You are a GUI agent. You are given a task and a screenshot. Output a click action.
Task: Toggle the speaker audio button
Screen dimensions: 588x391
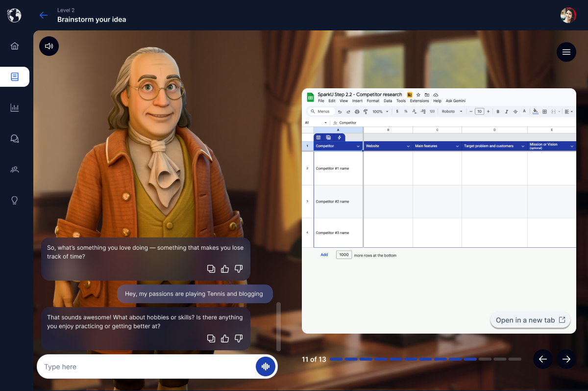point(49,46)
